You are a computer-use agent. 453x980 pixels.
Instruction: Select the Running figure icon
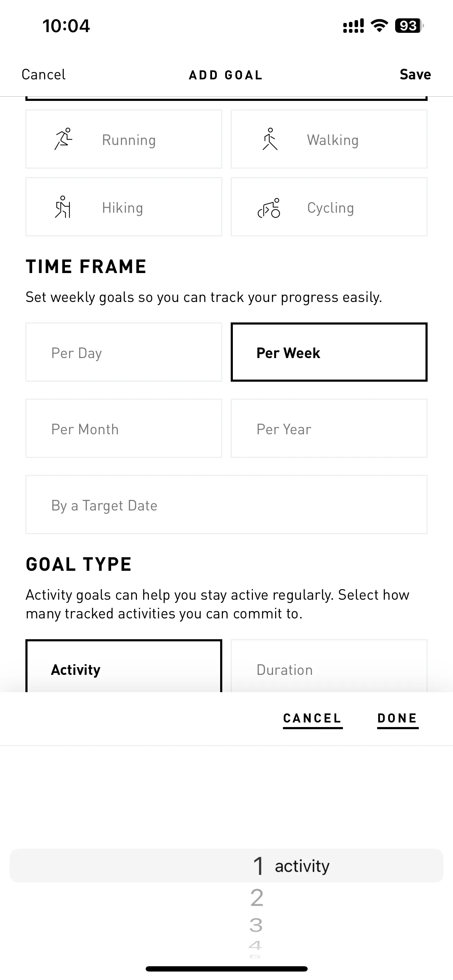[63, 139]
